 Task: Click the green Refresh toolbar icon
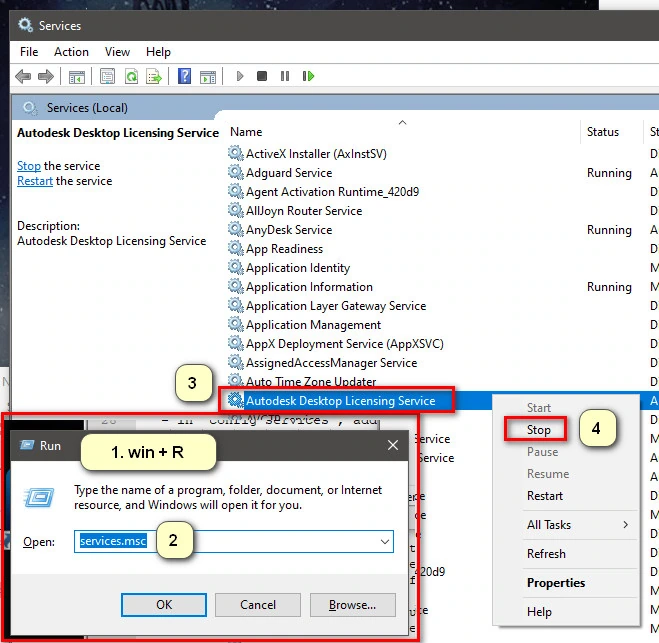coord(132,76)
